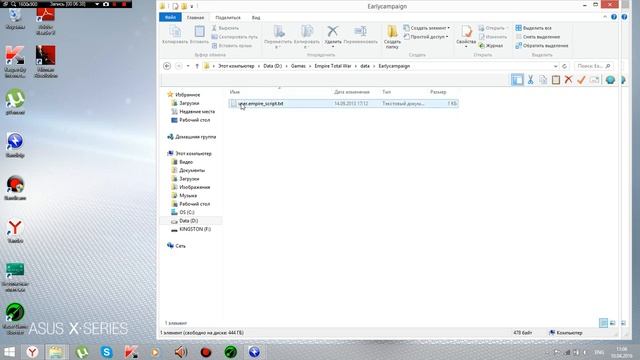Click Скопировать путь in the ribbon

click(x=235, y=37)
